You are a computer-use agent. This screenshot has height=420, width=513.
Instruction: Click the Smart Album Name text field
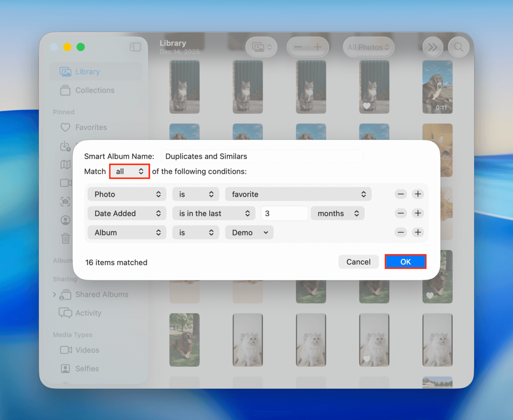[262, 156]
